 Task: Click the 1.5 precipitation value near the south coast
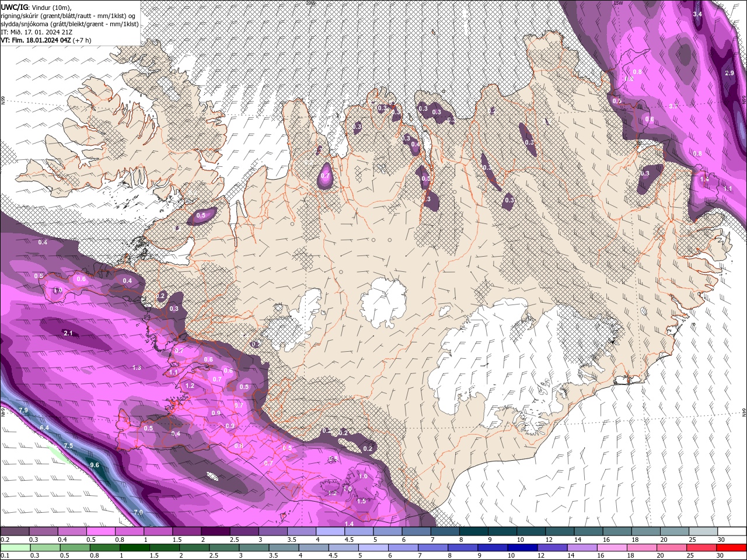tap(361, 501)
